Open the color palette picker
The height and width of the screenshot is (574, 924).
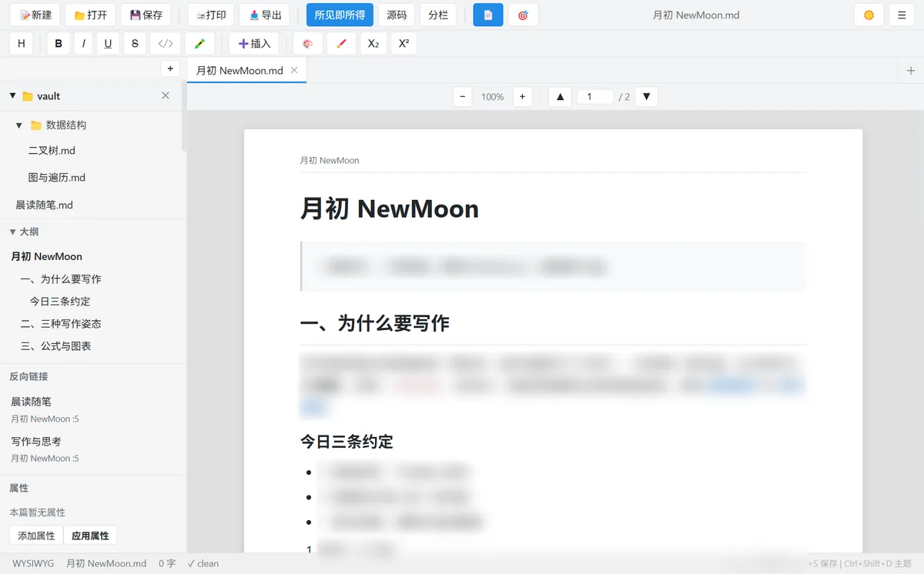click(x=307, y=43)
